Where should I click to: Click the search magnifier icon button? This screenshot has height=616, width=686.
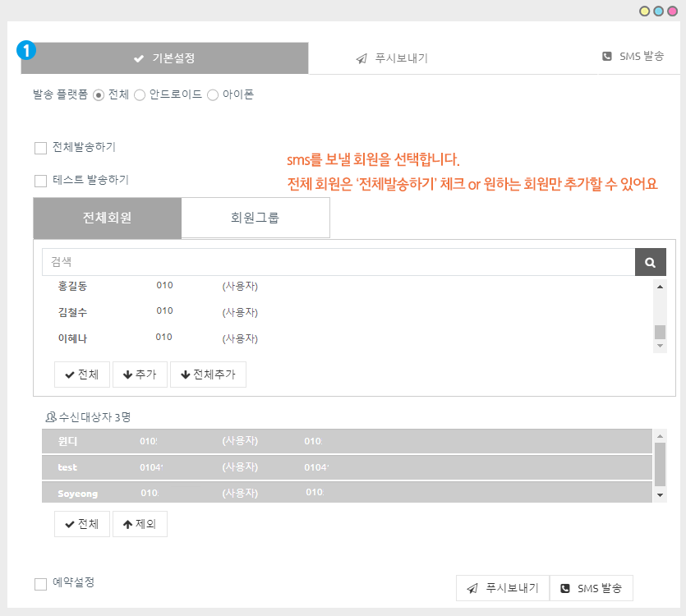pos(650,262)
